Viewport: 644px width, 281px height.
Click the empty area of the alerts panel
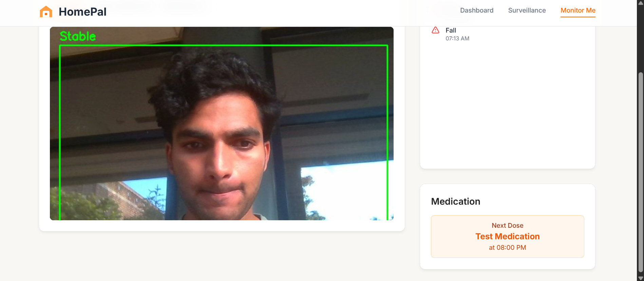tap(507, 105)
